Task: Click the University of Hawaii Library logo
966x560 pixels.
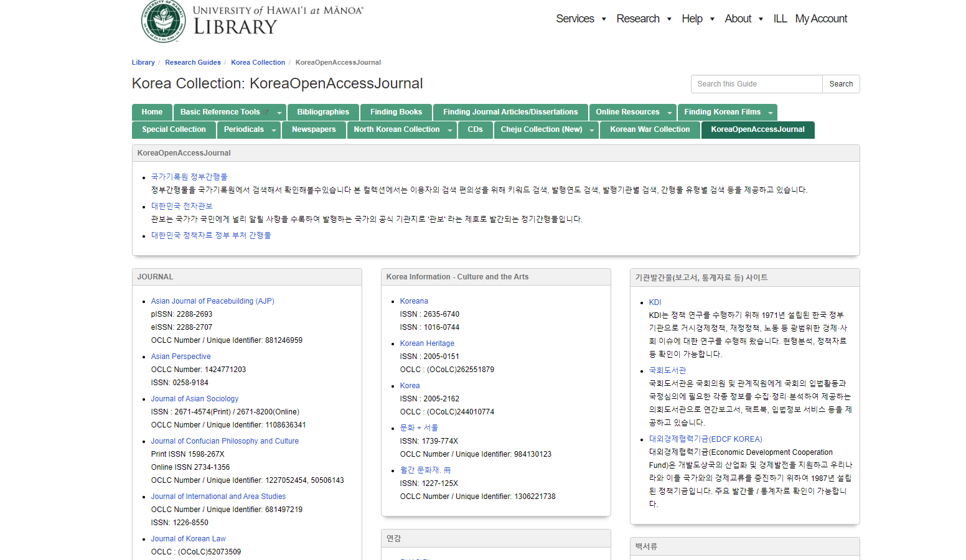Action: click(x=253, y=21)
